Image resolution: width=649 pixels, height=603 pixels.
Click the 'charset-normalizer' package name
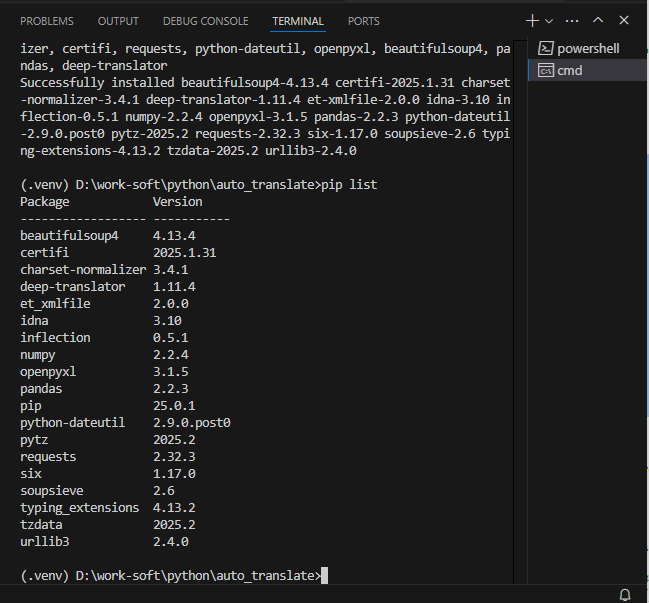[x=83, y=269]
